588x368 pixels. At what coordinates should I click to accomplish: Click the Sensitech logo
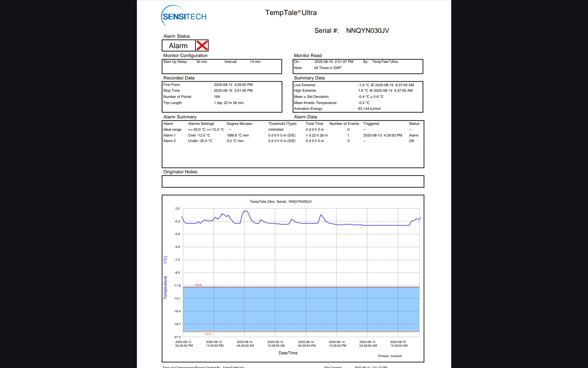point(184,16)
